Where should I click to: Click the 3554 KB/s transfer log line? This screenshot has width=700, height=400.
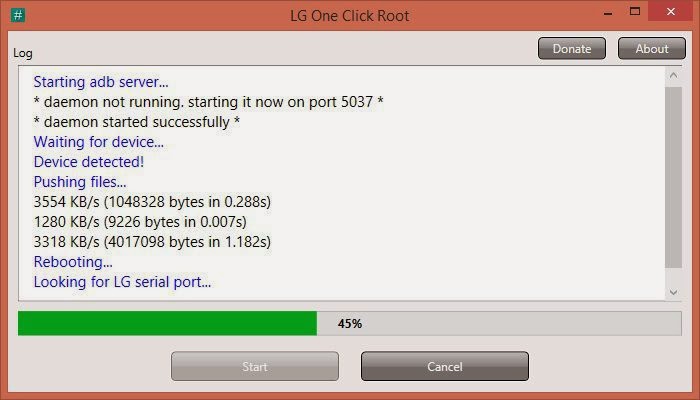pyautogui.click(x=152, y=202)
